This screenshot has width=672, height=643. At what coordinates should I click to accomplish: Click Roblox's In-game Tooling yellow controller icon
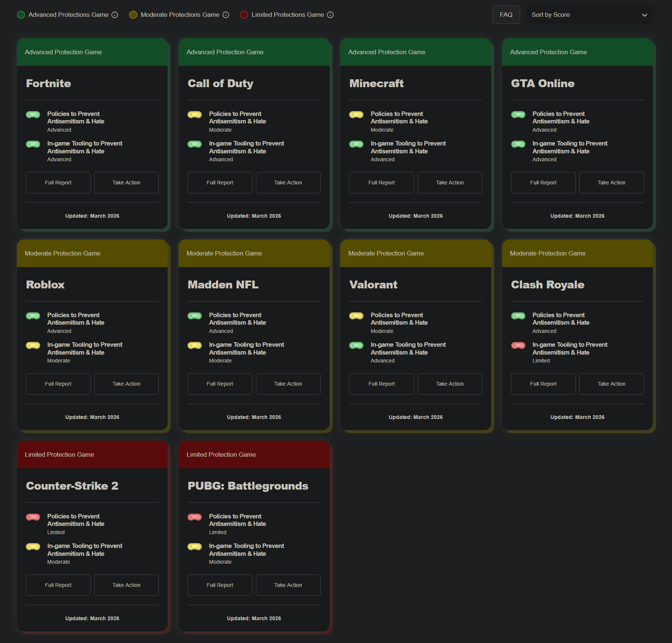point(33,345)
